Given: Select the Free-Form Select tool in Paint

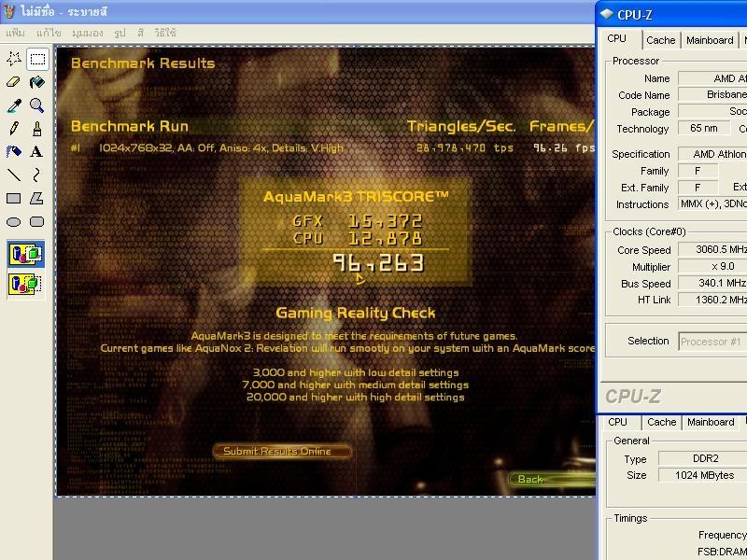Looking at the screenshot, I should (14, 59).
